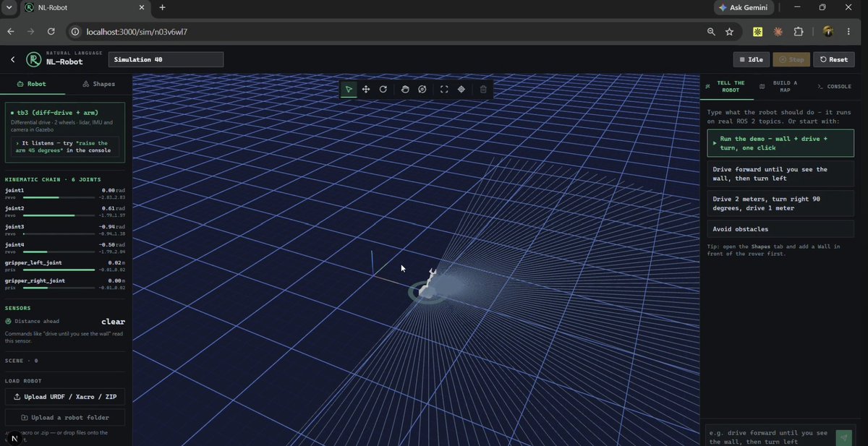Select 'Drive forward until you see the wall' suggestion
Screen dimensions: 868x446
pos(780,173)
